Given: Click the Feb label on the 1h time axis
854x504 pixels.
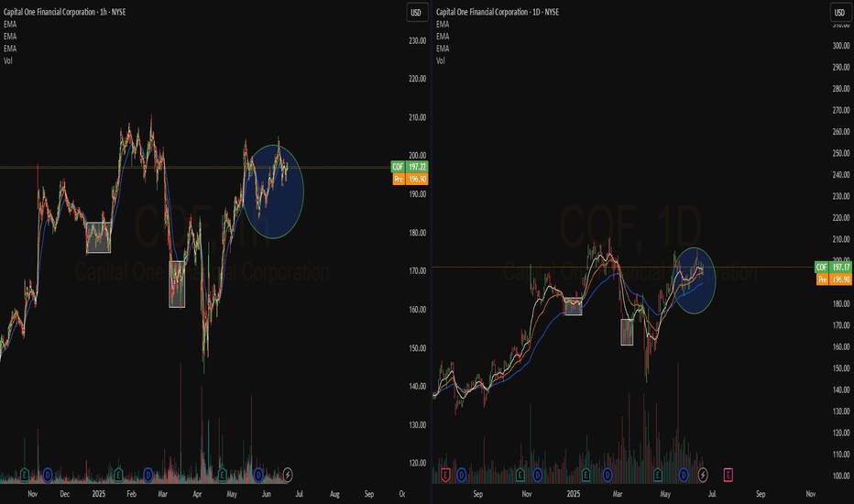Looking at the screenshot, I should tap(131, 494).
